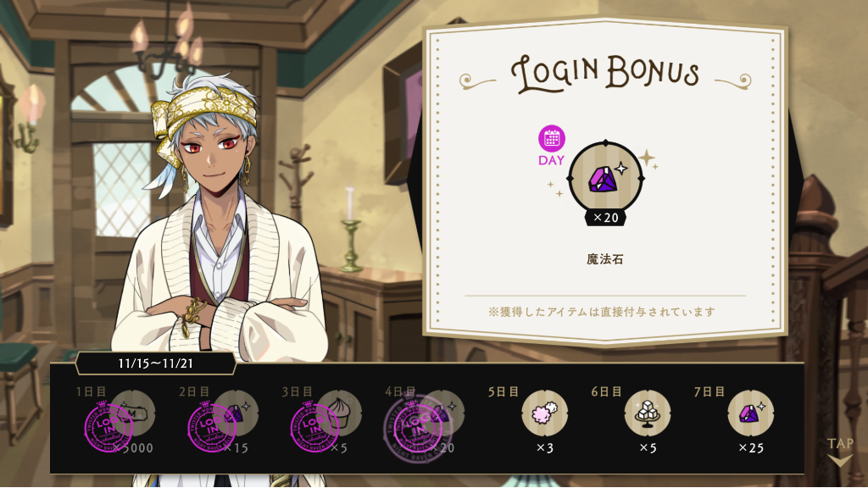The width and height of the screenshot is (868, 488).
Task: Click the 7日目 day label
Action: (x=709, y=391)
